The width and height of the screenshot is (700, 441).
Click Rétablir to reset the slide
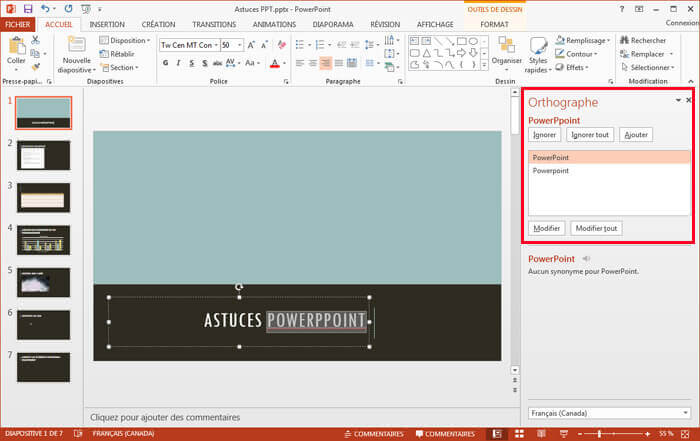point(117,54)
